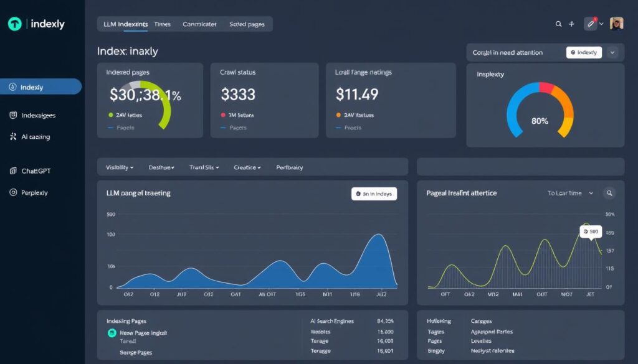Open the Seried pages tab
Image resolution: width=638 pixels, height=364 pixels.
point(247,24)
